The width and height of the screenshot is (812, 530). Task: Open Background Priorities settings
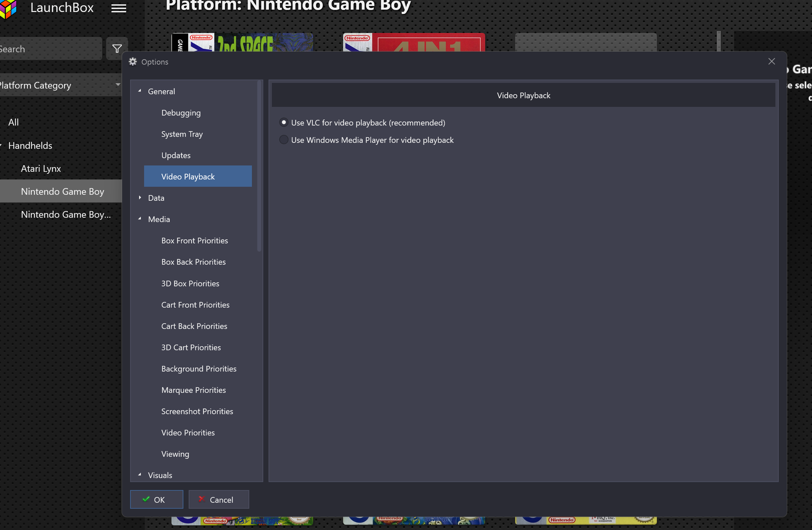coord(199,369)
